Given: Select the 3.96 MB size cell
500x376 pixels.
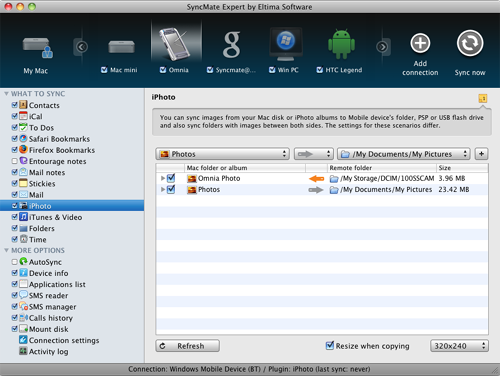Looking at the screenshot, I should tap(452, 178).
